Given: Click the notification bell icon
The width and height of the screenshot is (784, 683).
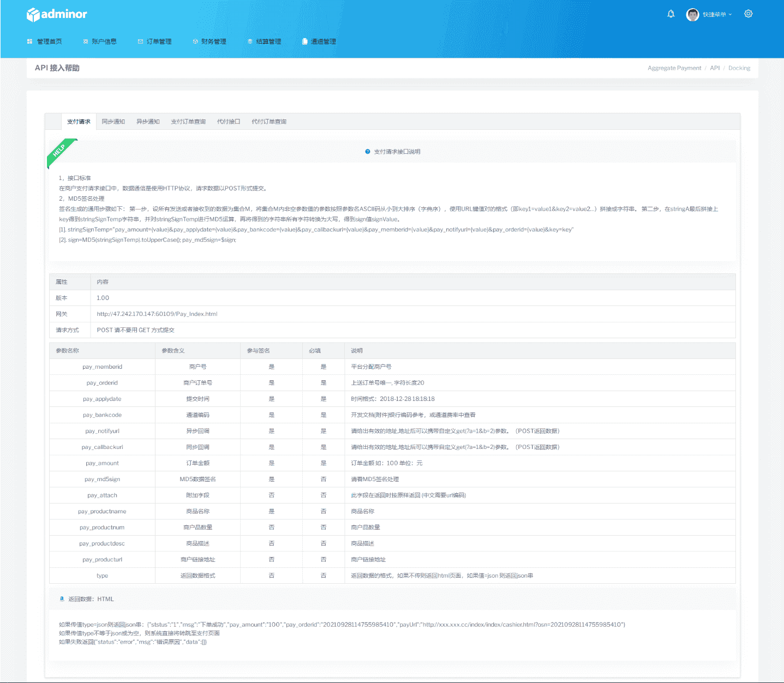Looking at the screenshot, I should click(x=671, y=14).
